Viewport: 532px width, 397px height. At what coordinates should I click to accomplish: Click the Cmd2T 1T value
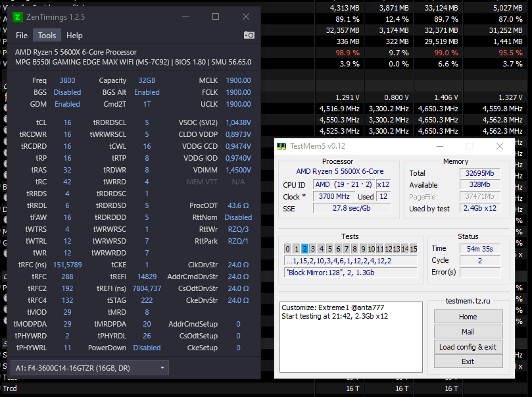coord(147,104)
